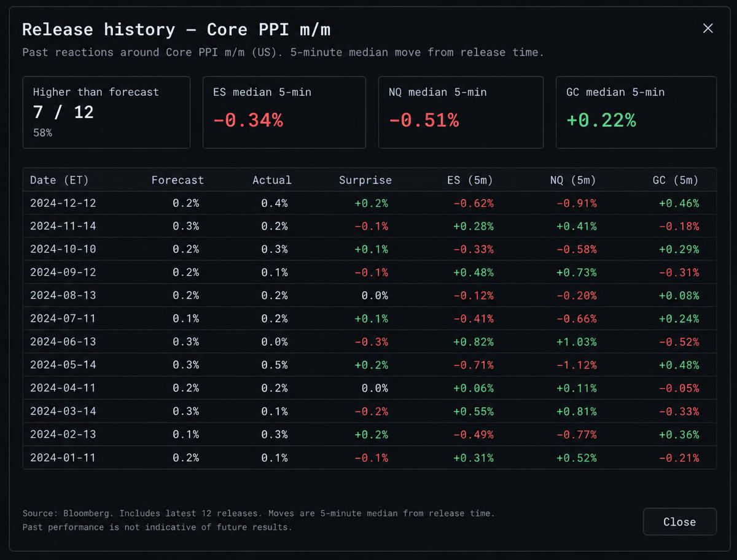737x560 pixels.
Task: Click the -0.3% surprise value
Action: tap(371, 342)
